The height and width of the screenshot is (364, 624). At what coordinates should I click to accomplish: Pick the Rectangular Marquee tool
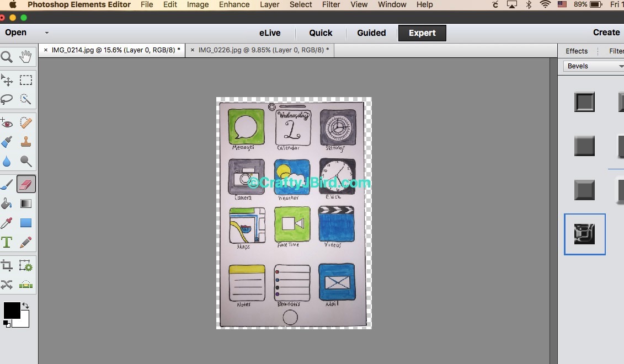(26, 81)
